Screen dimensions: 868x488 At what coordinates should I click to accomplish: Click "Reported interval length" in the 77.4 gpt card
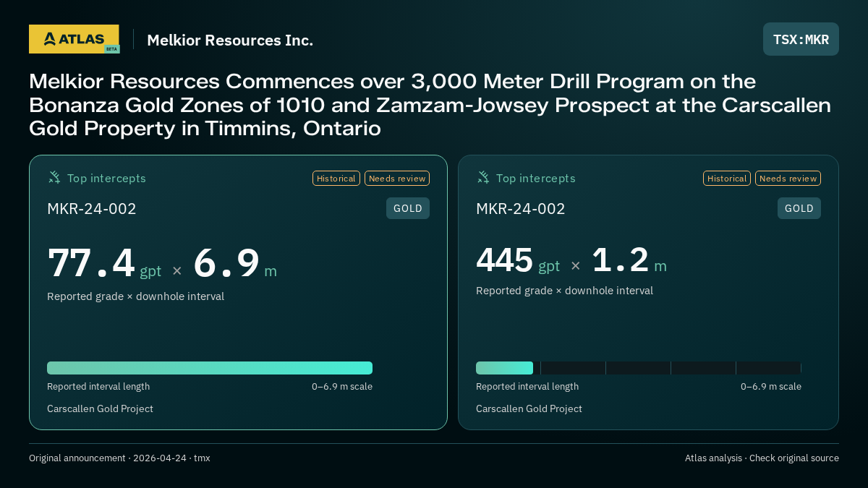[x=98, y=387]
